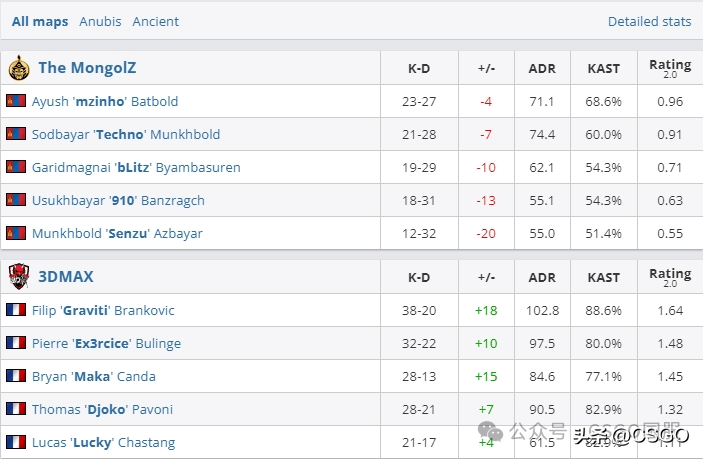The height and width of the screenshot is (459, 703).
Task: Select the All maps tab
Action: point(40,22)
